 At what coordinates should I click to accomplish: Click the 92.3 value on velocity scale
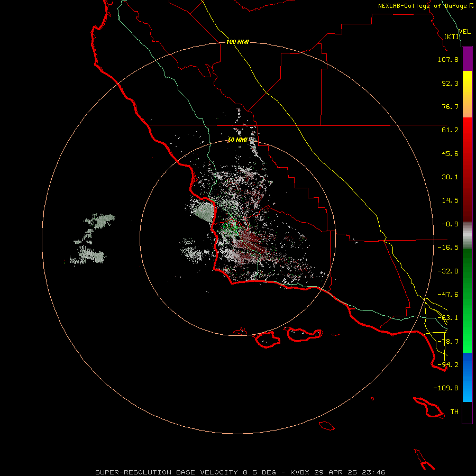click(x=450, y=83)
